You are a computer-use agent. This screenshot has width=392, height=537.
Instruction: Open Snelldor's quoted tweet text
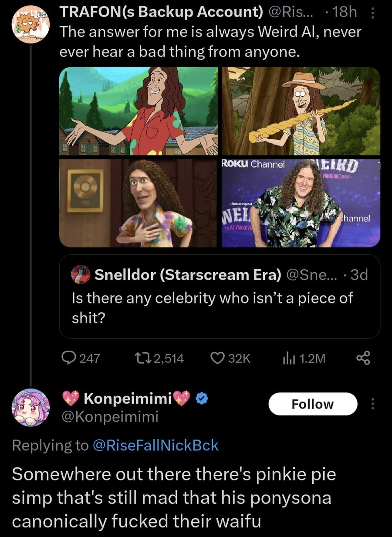[x=212, y=308]
